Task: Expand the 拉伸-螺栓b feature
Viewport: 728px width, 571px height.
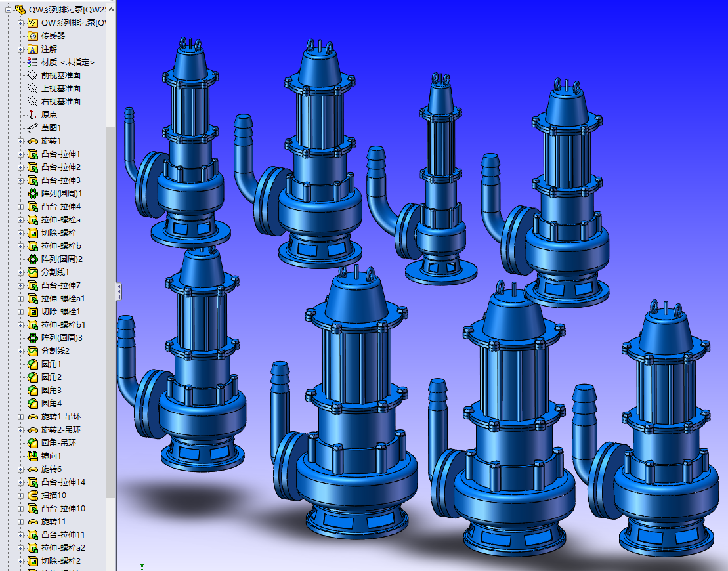Action: click(20, 246)
